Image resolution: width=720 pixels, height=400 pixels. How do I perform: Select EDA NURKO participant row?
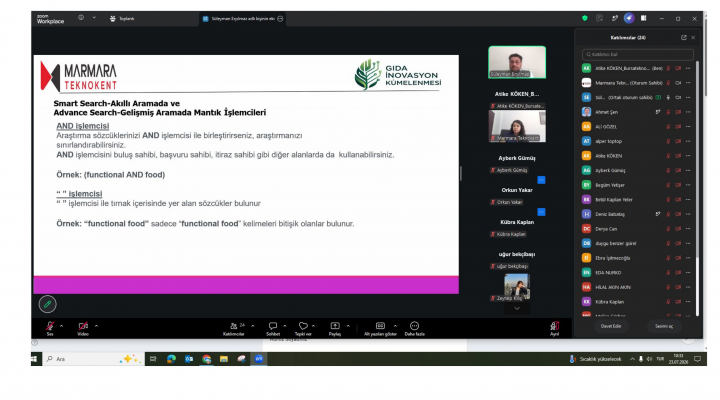[637, 272]
